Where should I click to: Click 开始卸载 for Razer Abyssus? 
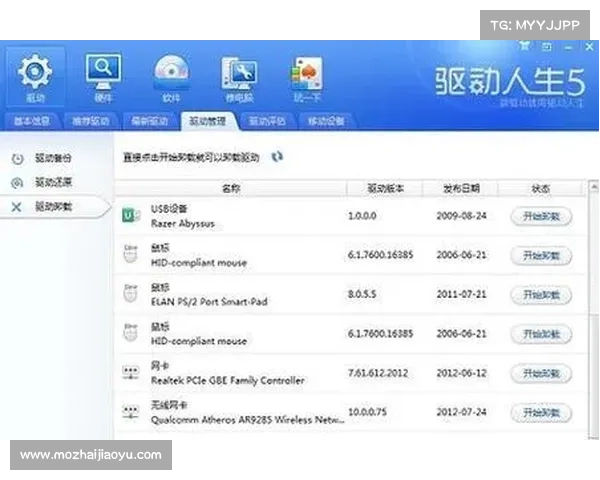[x=541, y=216]
